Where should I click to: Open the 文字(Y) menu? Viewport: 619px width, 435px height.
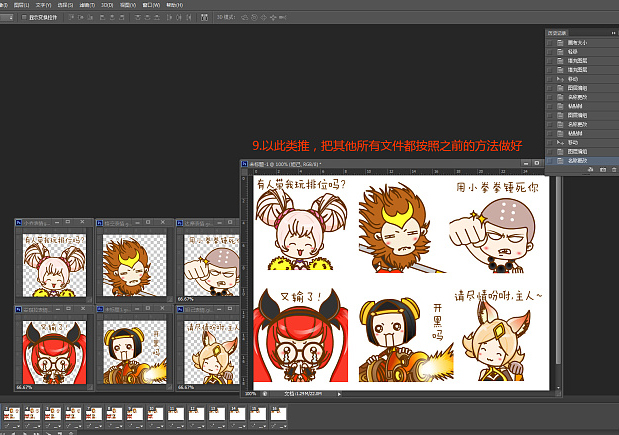tap(43, 5)
